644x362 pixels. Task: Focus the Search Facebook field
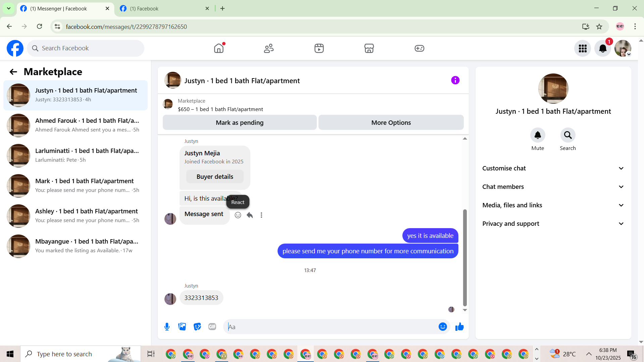tap(86, 48)
